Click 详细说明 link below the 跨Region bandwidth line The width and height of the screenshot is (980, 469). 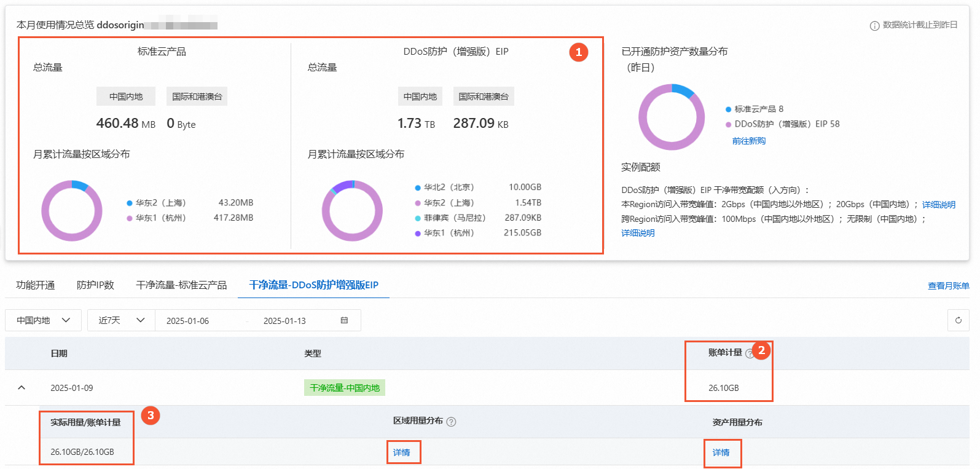[638, 233]
